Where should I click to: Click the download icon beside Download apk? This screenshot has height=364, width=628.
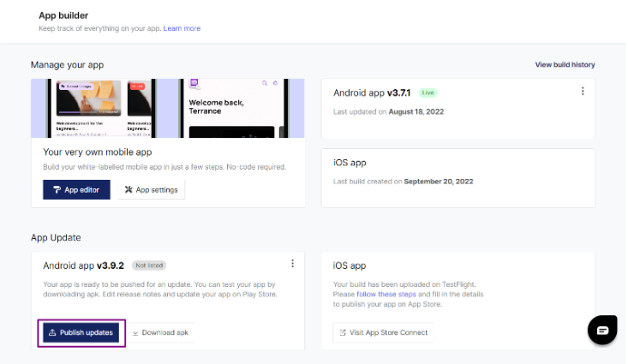(135, 332)
